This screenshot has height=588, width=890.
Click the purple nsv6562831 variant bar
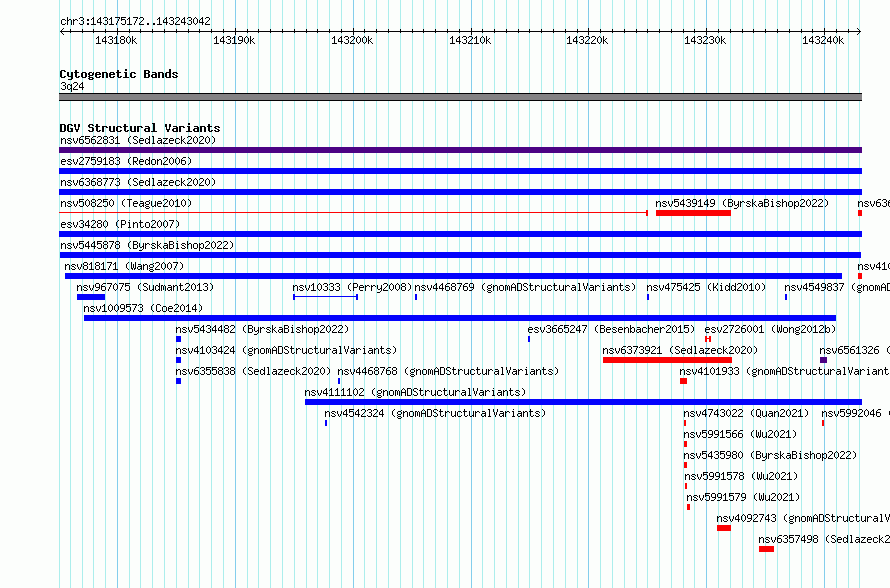(x=460, y=150)
